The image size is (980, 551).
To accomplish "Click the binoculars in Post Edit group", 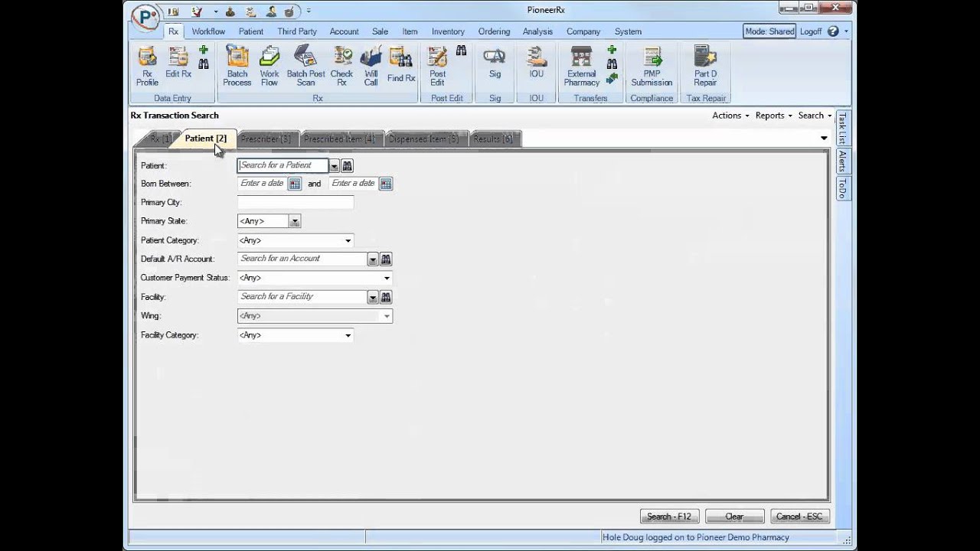I will (461, 51).
